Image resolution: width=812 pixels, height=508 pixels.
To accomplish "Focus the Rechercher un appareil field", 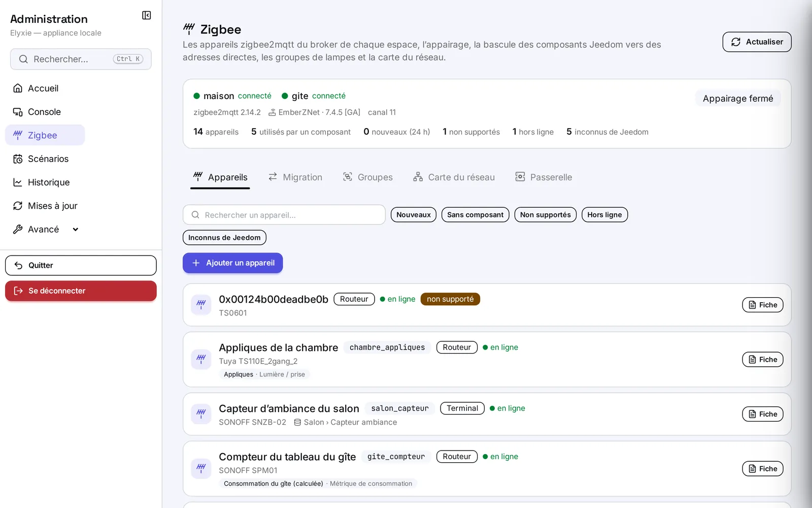I will pyautogui.click(x=284, y=215).
